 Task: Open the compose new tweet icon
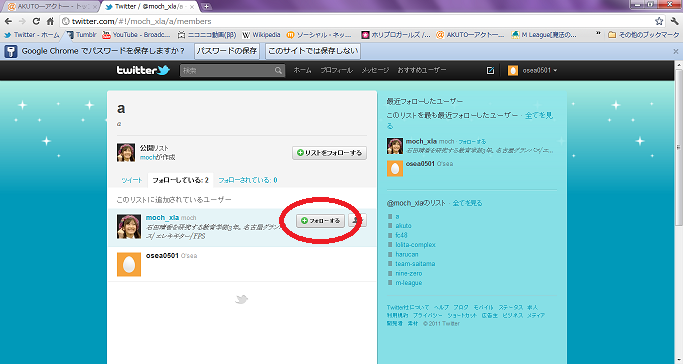point(490,71)
